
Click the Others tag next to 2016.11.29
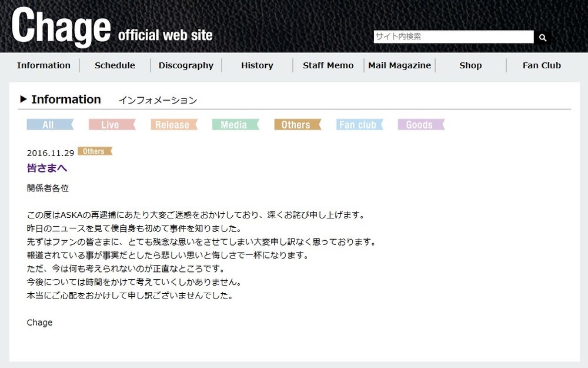coord(95,151)
